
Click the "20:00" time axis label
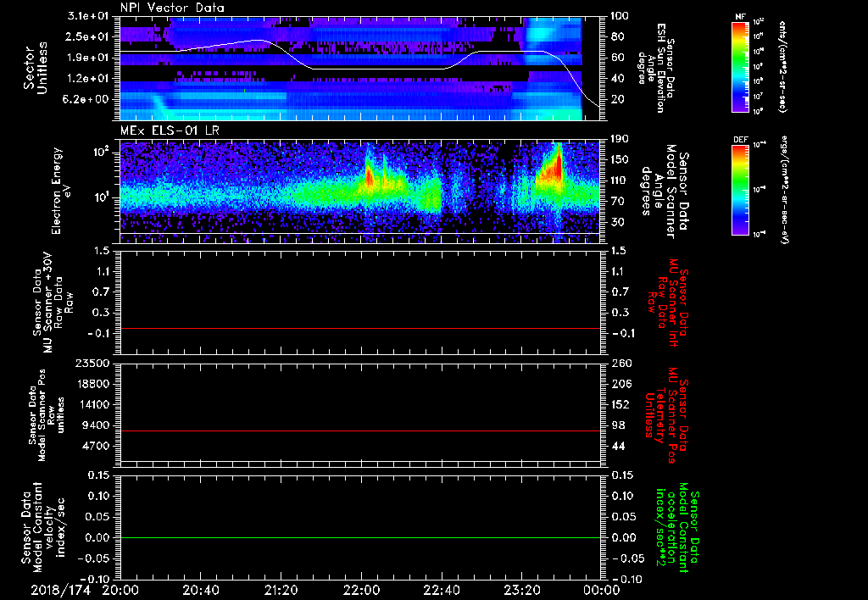(120, 590)
